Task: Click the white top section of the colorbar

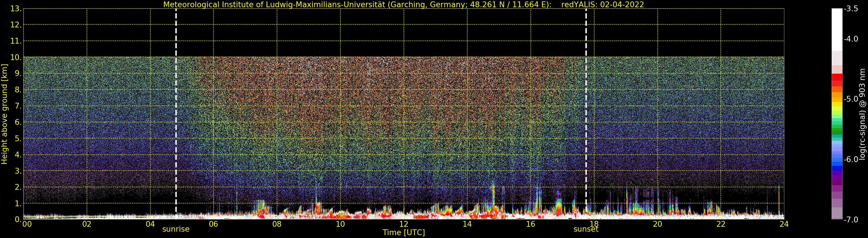Action: click(x=837, y=30)
